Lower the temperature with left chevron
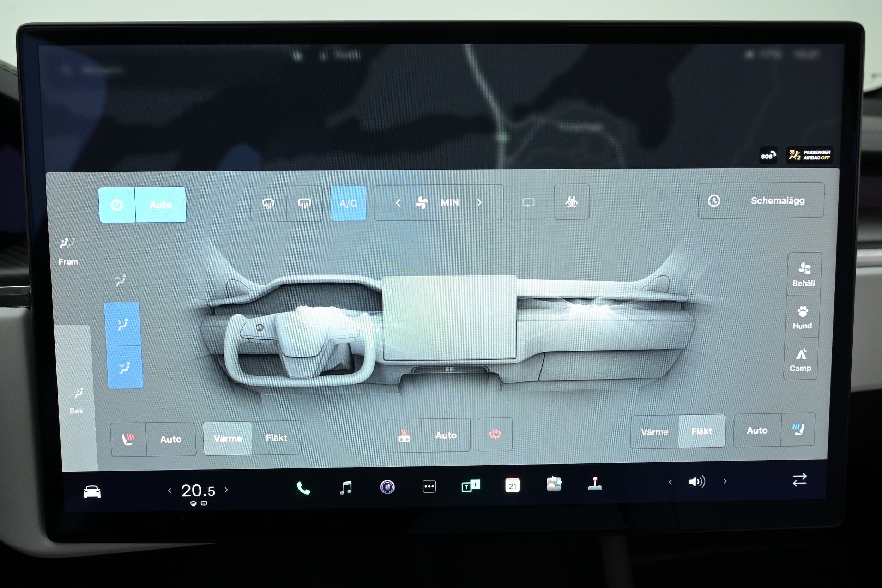The height and width of the screenshot is (588, 882). coord(169,491)
